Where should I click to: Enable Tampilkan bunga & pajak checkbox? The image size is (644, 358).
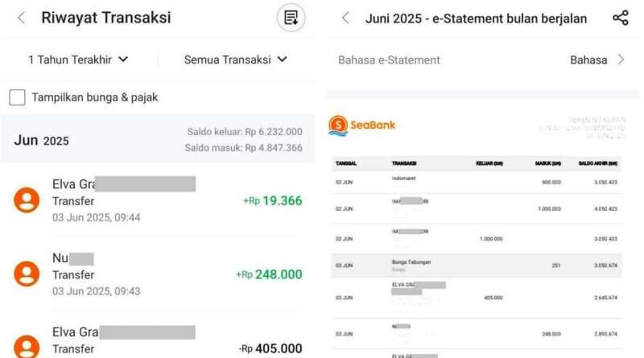click(x=17, y=97)
